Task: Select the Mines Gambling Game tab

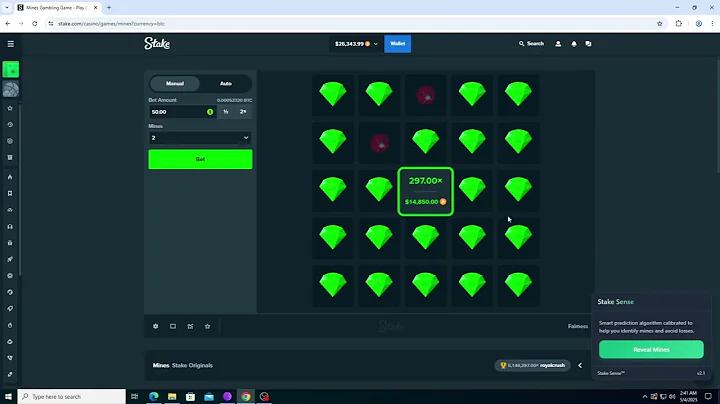Action: tap(57, 8)
